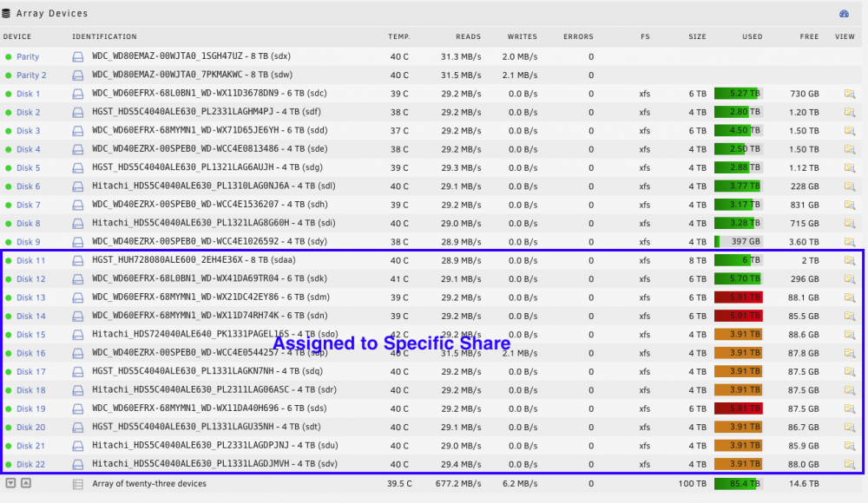Expand rows with the up-arrow toggle at bottom
868x503 pixels.
point(26,483)
